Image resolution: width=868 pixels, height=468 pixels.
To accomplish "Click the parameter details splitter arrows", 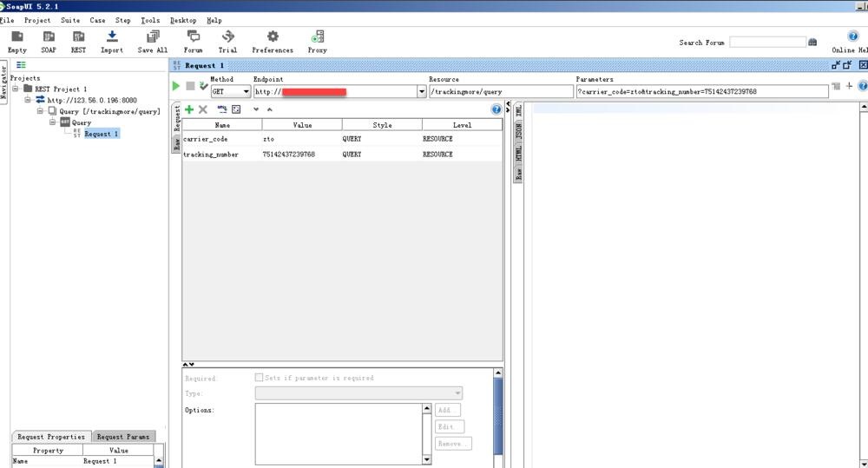I will tap(188, 365).
